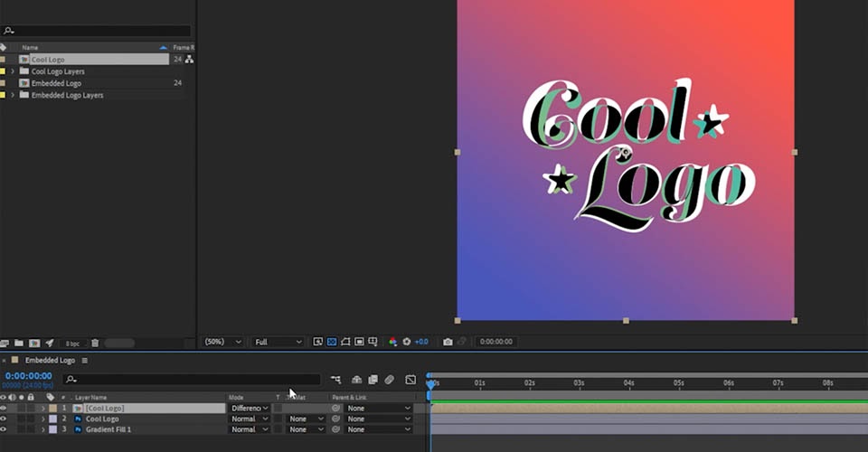Open layer 2 Cool Logo parent dropdown
This screenshot has height=452, width=868.
[379, 419]
